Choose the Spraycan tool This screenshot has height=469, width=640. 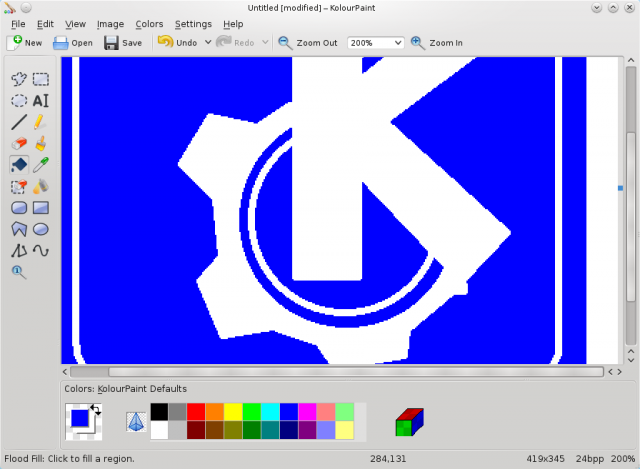pos(41,186)
